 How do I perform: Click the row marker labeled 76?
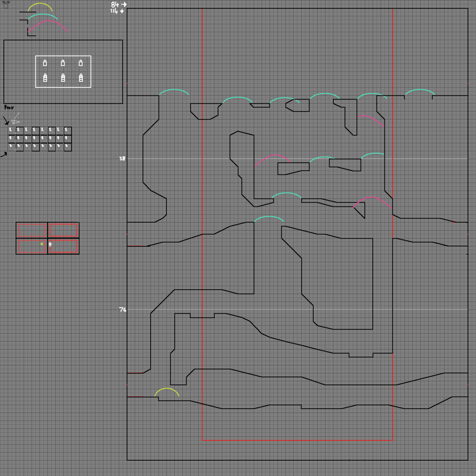(x=122, y=310)
